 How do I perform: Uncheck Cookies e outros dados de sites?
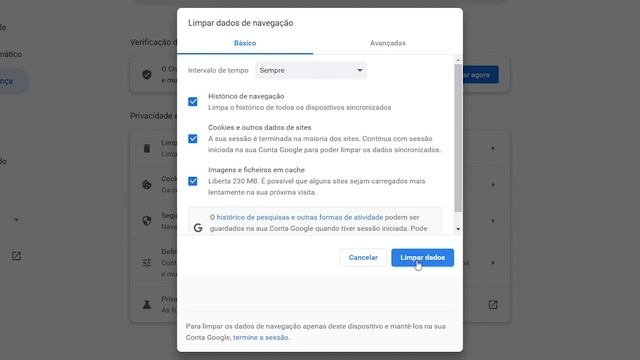pyautogui.click(x=193, y=139)
